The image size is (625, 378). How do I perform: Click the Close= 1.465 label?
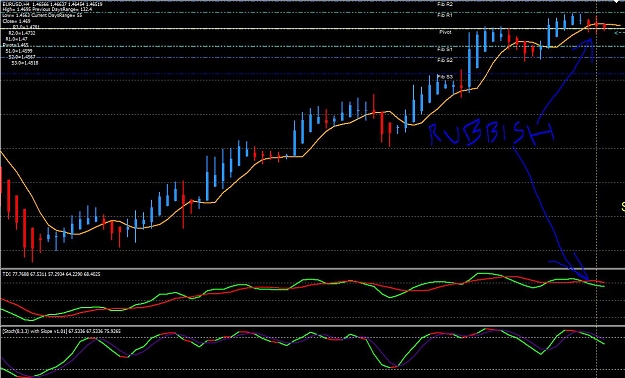click(x=16, y=20)
